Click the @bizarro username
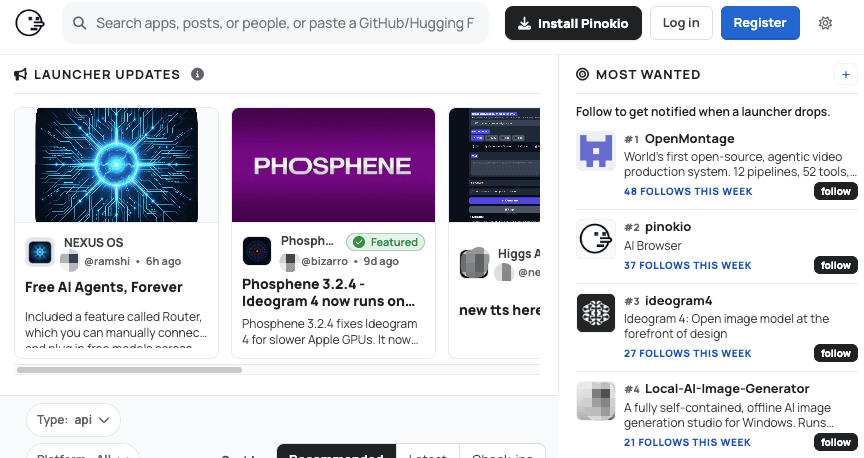864x458 pixels. pos(325,261)
